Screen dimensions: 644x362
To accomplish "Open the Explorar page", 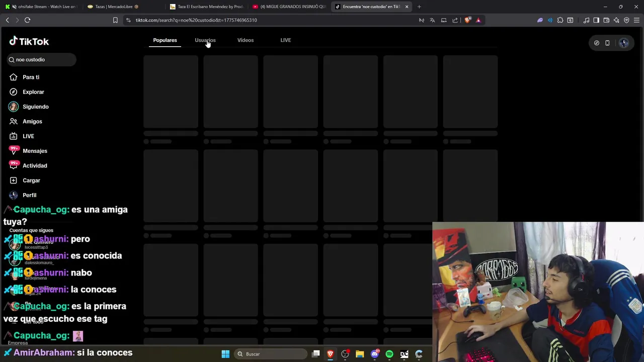I will point(27,92).
